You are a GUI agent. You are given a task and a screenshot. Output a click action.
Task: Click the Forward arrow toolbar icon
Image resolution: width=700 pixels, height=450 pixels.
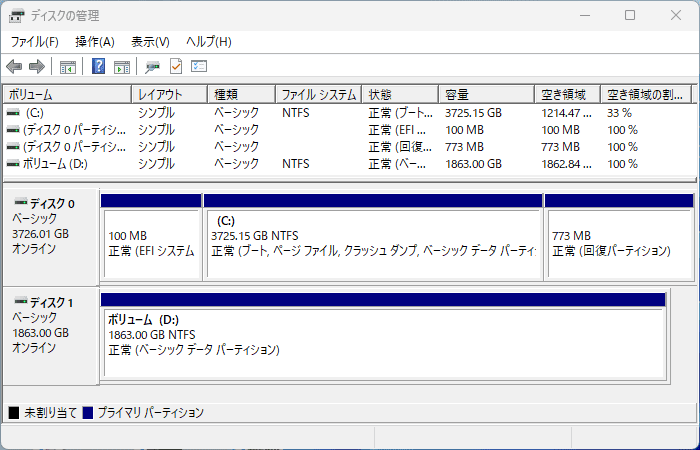click(x=37, y=67)
